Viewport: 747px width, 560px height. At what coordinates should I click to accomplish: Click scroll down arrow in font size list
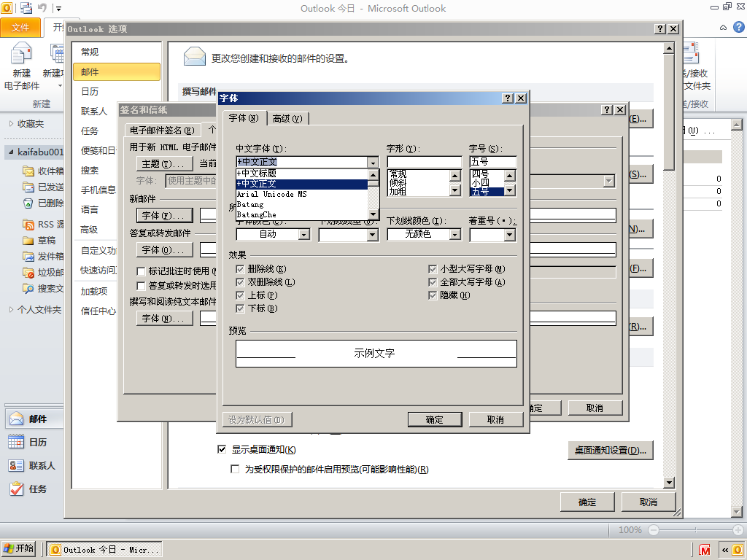click(510, 190)
